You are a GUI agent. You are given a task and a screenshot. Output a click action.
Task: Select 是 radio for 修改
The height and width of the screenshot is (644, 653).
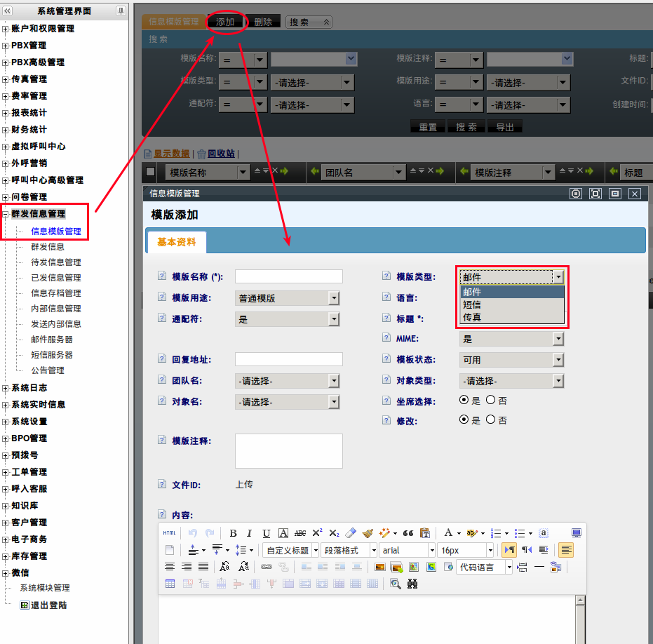464,420
